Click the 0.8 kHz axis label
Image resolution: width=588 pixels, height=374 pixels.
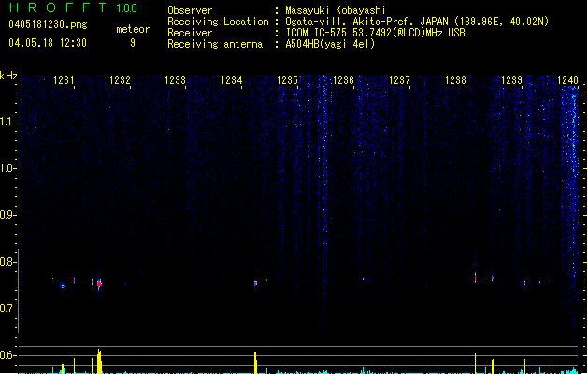click(7, 262)
